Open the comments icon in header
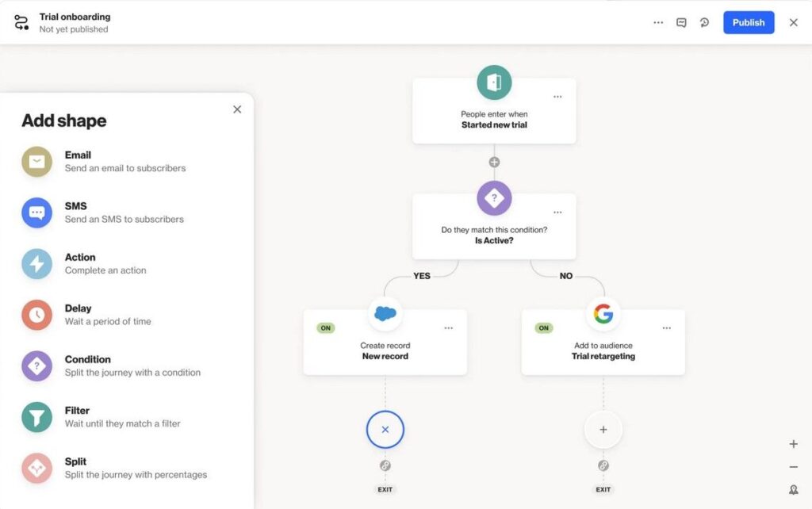 [x=681, y=23]
